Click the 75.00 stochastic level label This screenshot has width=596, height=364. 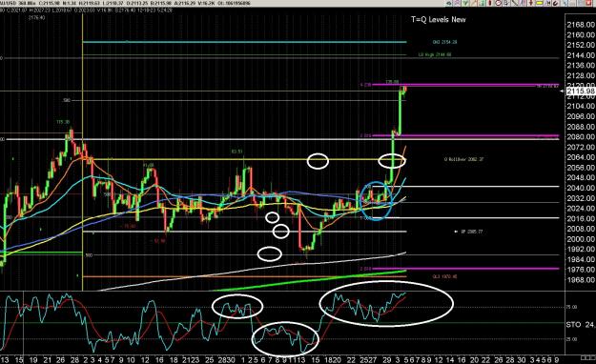tap(571, 307)
